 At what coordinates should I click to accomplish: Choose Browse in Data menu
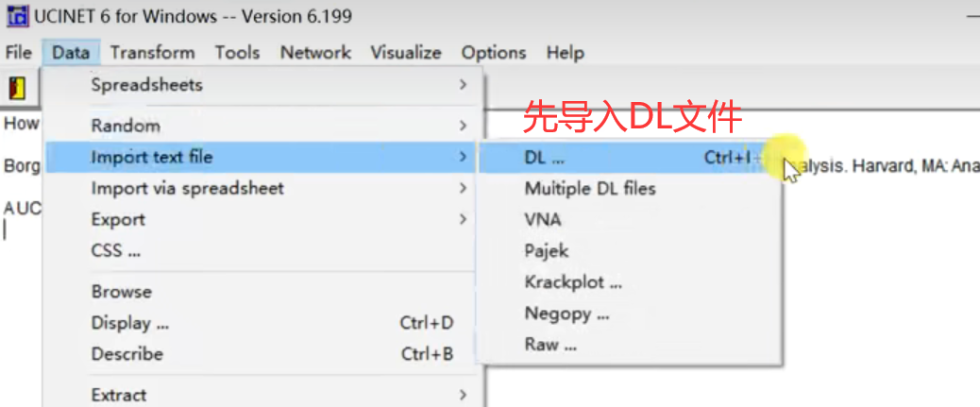point(262,292)
